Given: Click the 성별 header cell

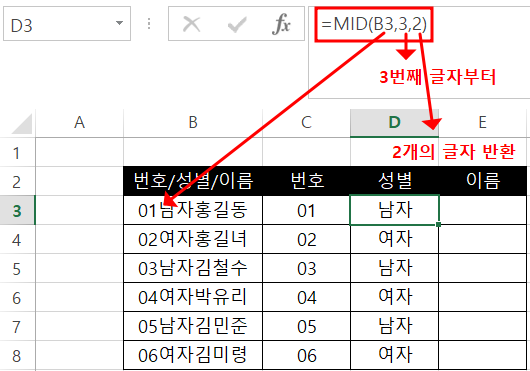Looking at the screenshot, I should point(394,181).
